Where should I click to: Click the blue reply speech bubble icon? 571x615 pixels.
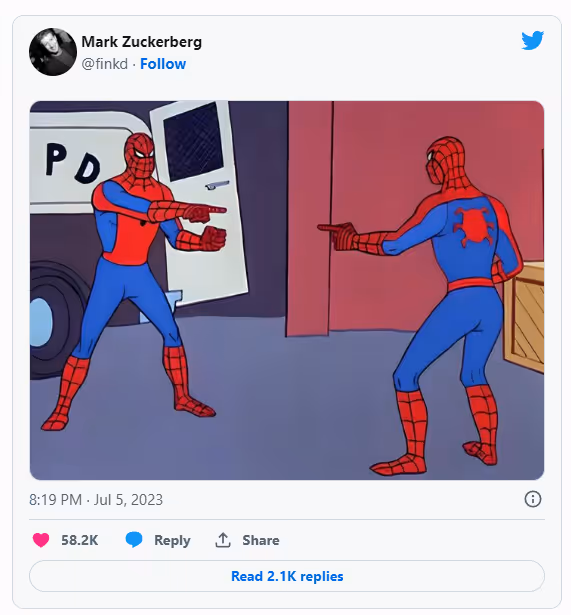coord(134,540)
